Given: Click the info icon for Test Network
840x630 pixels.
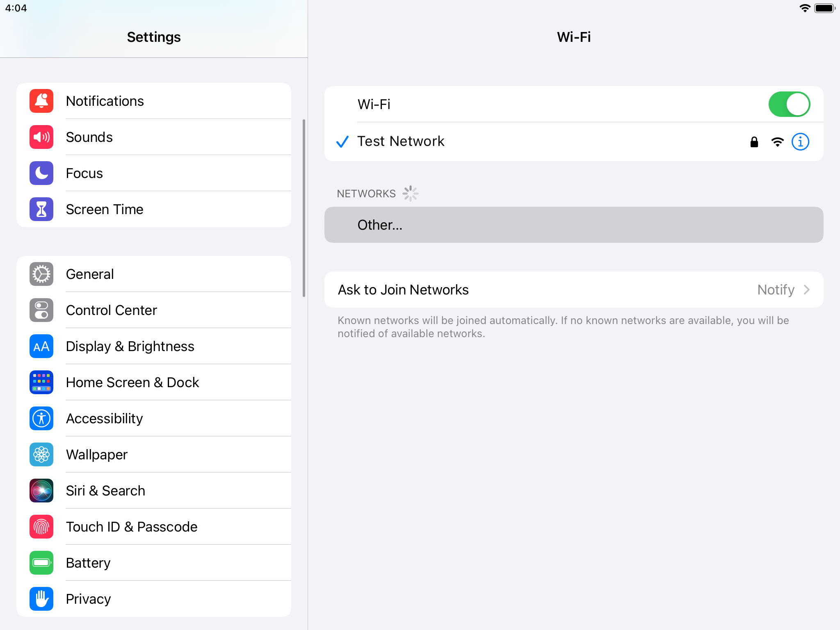Looking at the screenshot, I should coord(800,142).
